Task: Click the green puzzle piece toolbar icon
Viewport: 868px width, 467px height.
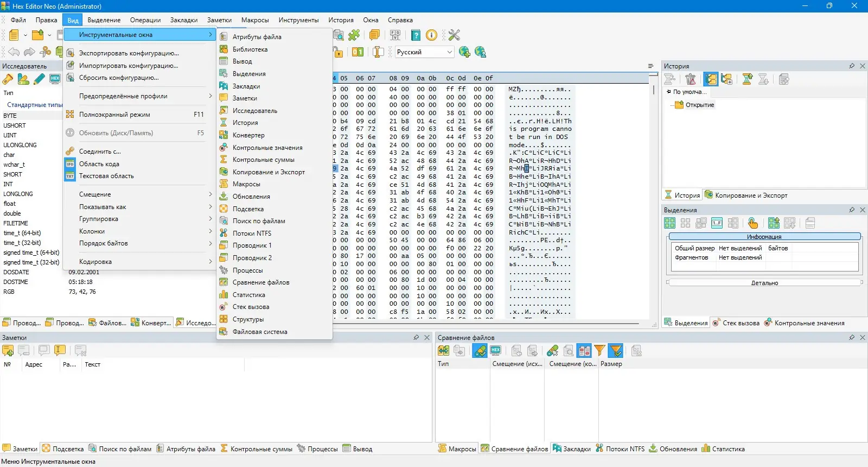Action: [x=354, y=35]
